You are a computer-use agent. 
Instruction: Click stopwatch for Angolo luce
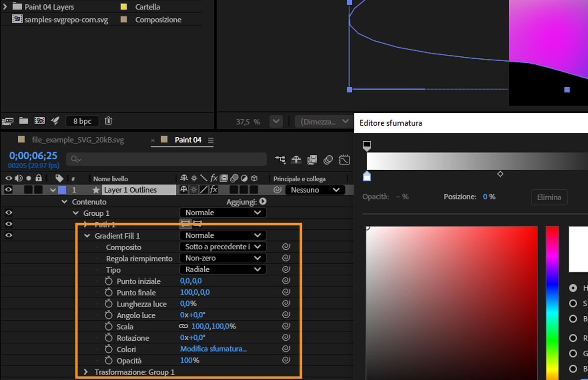(109, 315)
